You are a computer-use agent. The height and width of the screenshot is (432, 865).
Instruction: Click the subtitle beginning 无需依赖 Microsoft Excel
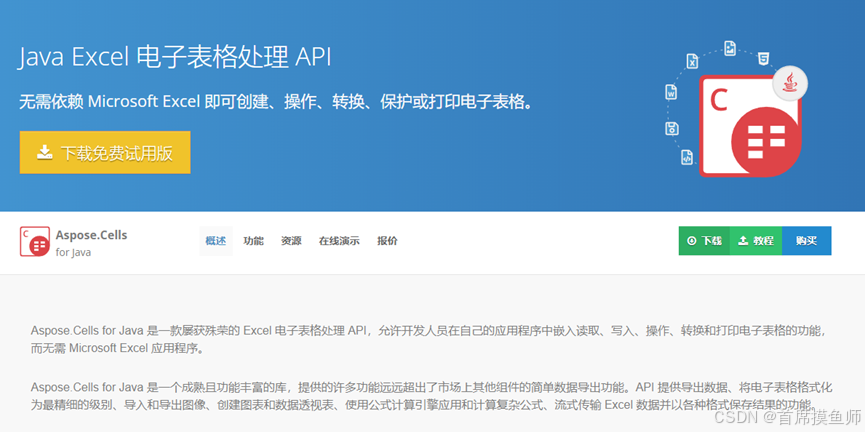click(276, 102)
